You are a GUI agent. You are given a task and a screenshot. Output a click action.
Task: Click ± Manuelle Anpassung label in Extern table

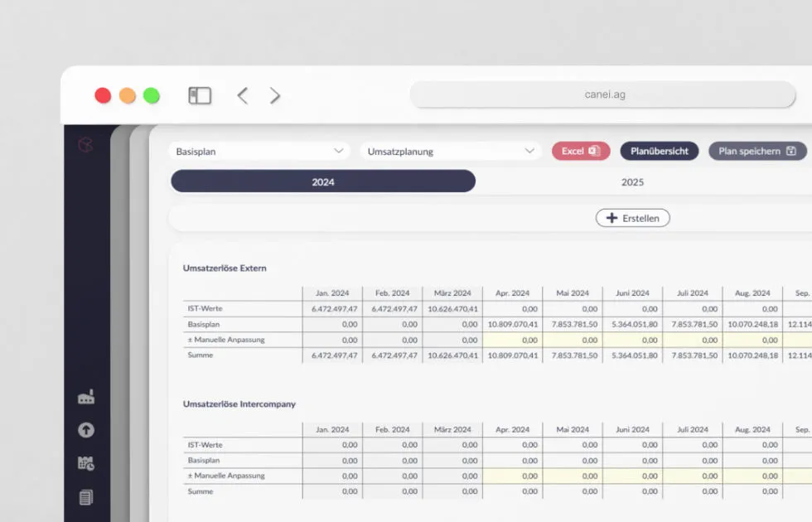pos(225,339)
